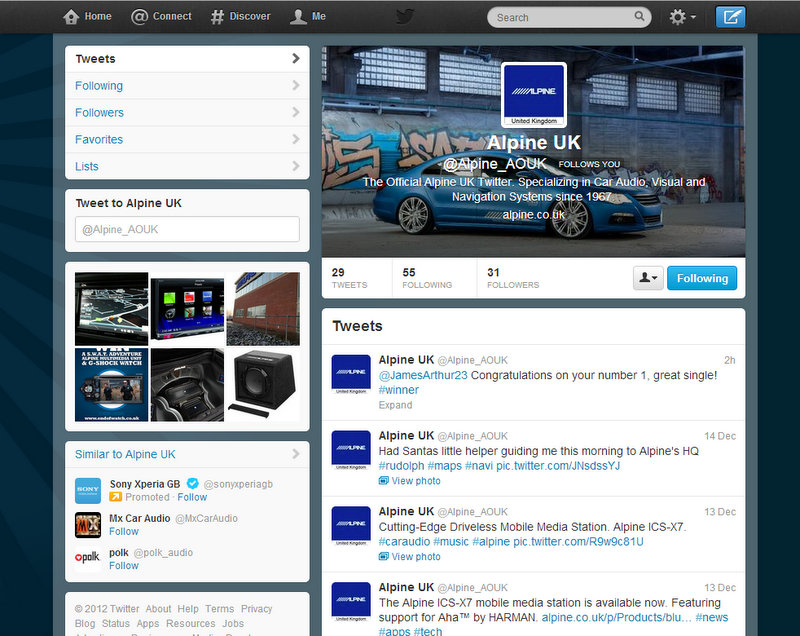This screenshot has height=636, width=800.
Task: Open the subwoofer box photo thumbnail
Action: coord(263,385)
